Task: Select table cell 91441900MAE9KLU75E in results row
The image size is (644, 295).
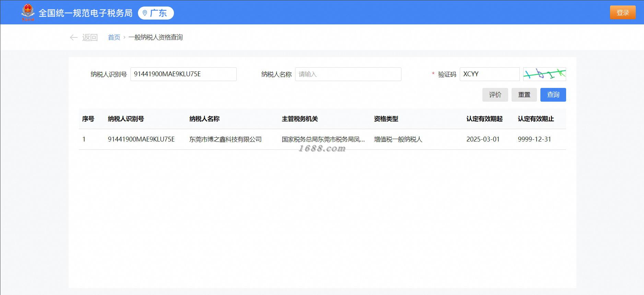Action: click(x=141, y=139)
